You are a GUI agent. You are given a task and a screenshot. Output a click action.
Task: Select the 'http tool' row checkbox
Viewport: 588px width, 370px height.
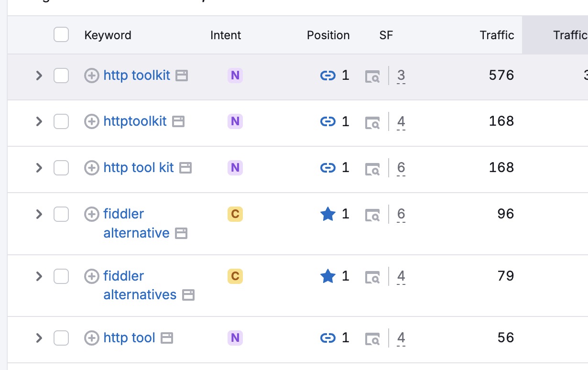61,338
